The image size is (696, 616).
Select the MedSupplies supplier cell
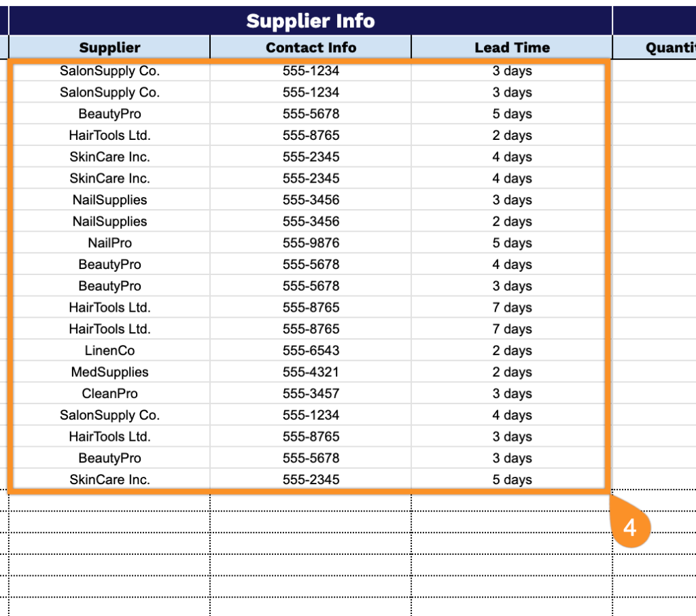pos(109,372)
